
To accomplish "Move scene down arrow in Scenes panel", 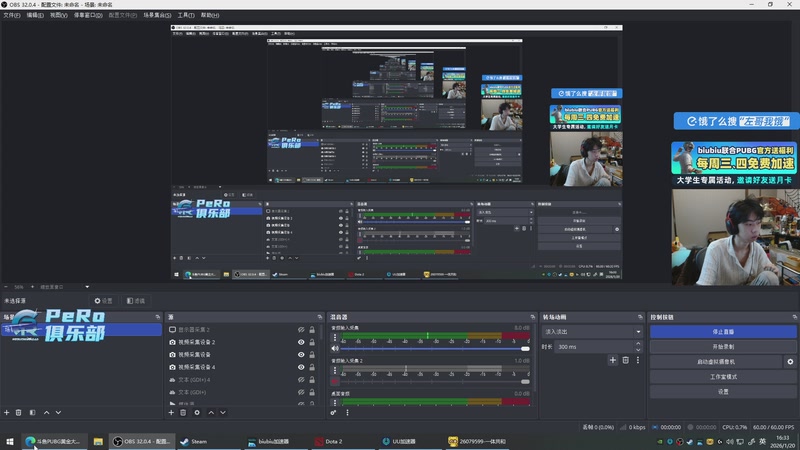I will point(58,412).
